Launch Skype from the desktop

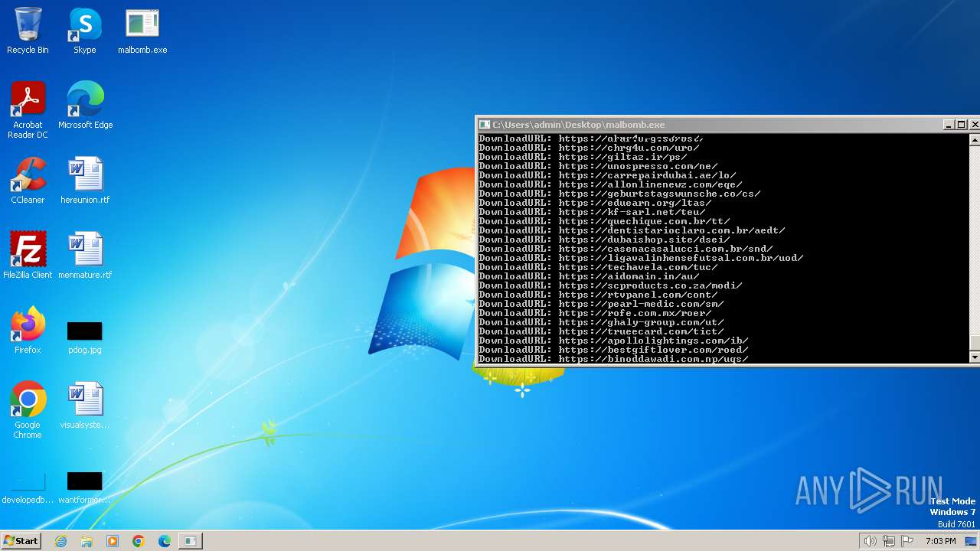click(x=85, y=31)
